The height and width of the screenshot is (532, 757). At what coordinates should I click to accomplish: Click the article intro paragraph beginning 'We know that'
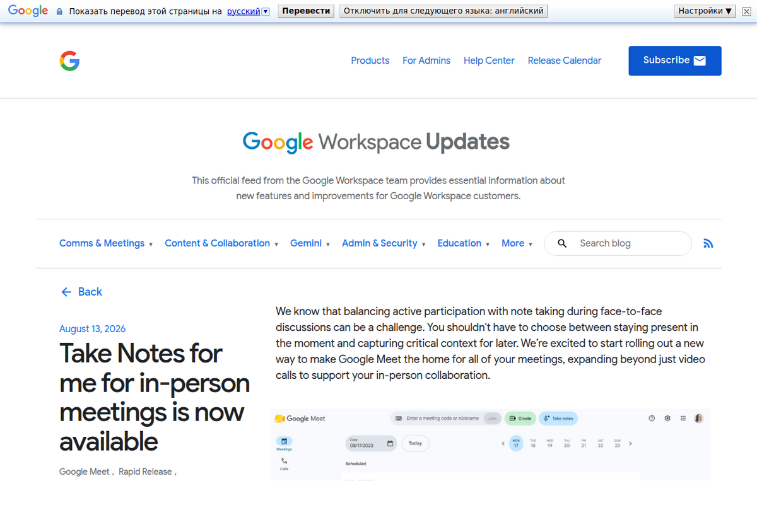[x=490, y=344]
